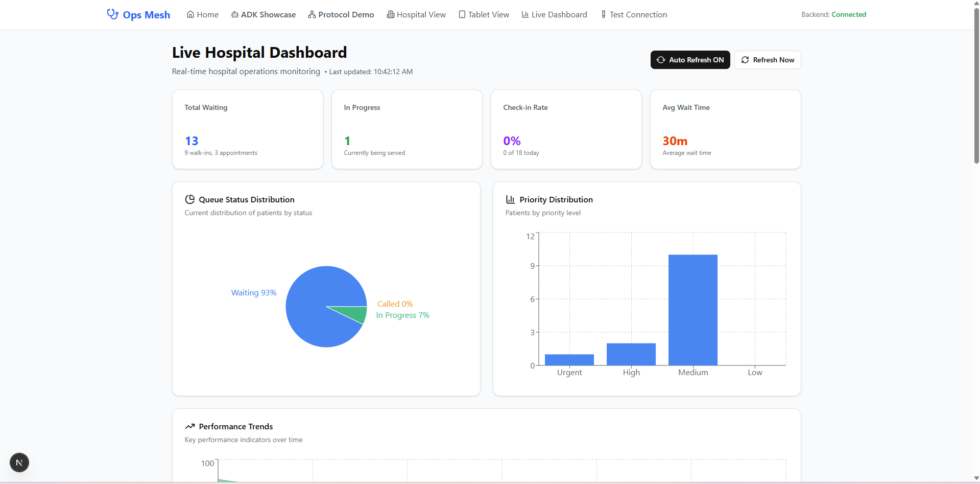Click the "Key performance indicators over time" subtitle
The height and width of the screenshot is (484, 980).
coord(244,440)
